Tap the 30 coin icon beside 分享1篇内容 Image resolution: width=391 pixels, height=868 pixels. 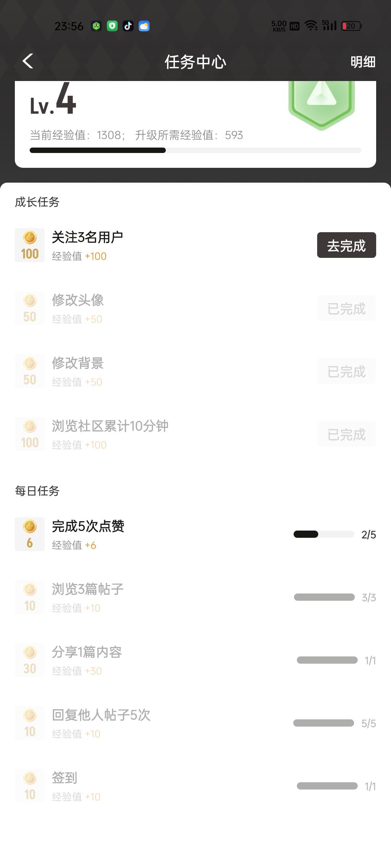(30, 660)
